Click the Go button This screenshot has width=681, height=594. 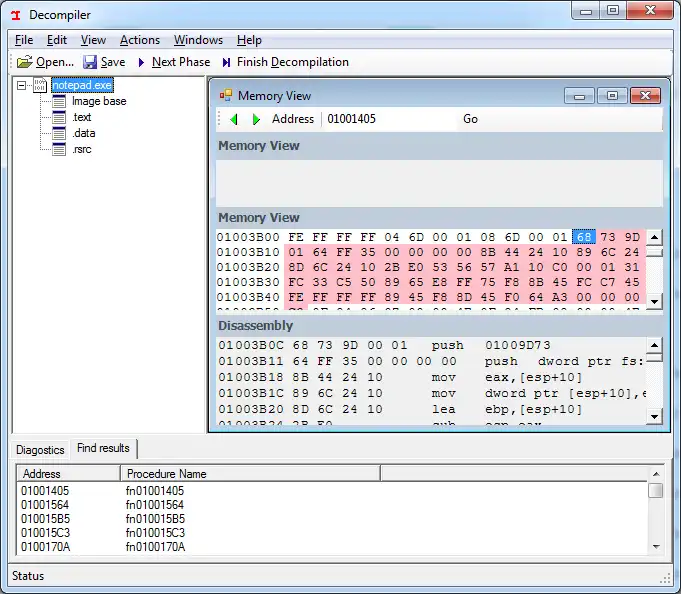pos(470,119)
